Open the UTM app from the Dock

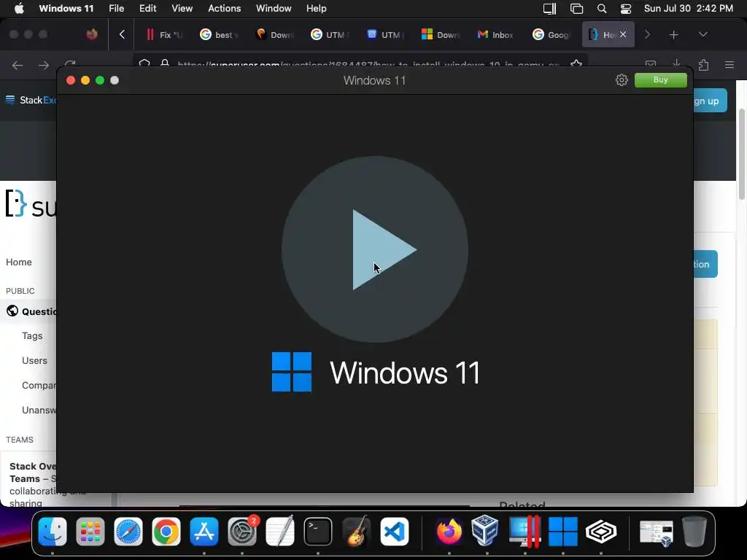(x=601, y=532)
